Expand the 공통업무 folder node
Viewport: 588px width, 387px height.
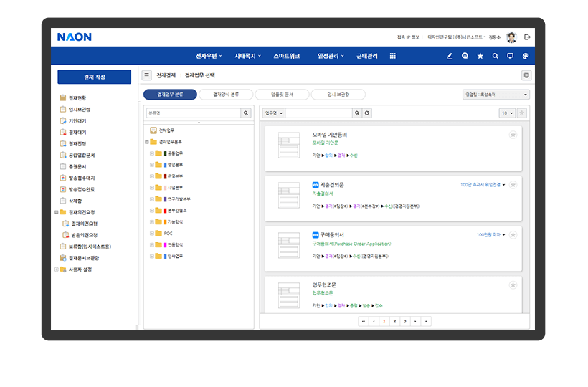click(x=151, y=153)
